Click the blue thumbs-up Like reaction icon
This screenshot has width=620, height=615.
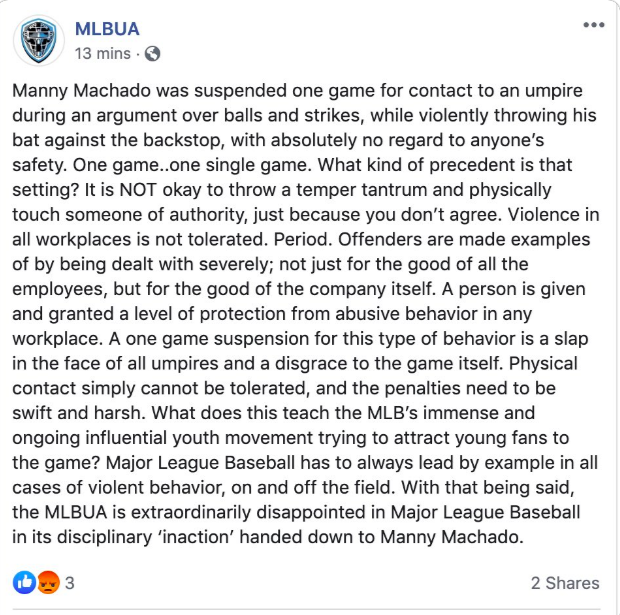(x=25, y=583)
